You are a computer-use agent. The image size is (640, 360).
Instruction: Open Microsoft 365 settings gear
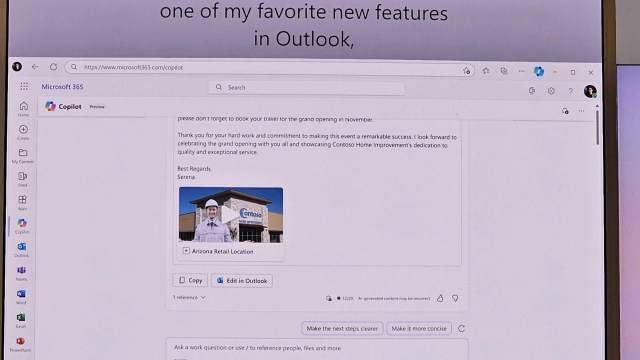click(x=551, y=91)
